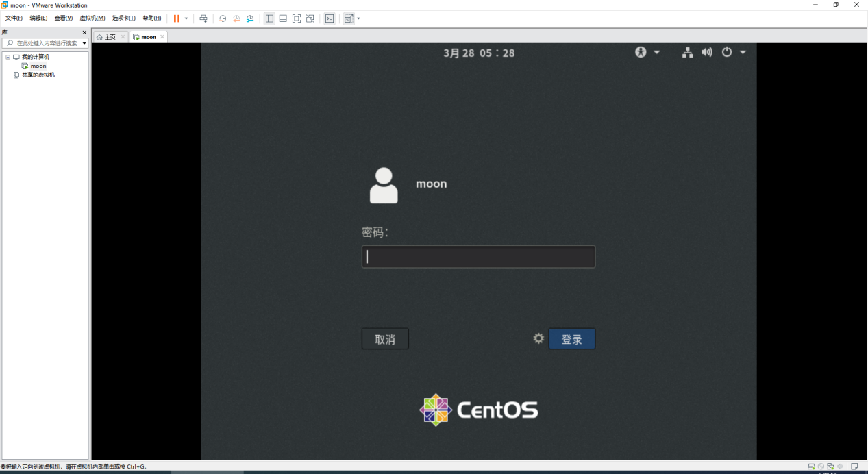868x474 pixels.
Task: Click the network adapter status bar icon
Action: coord(830,466)
